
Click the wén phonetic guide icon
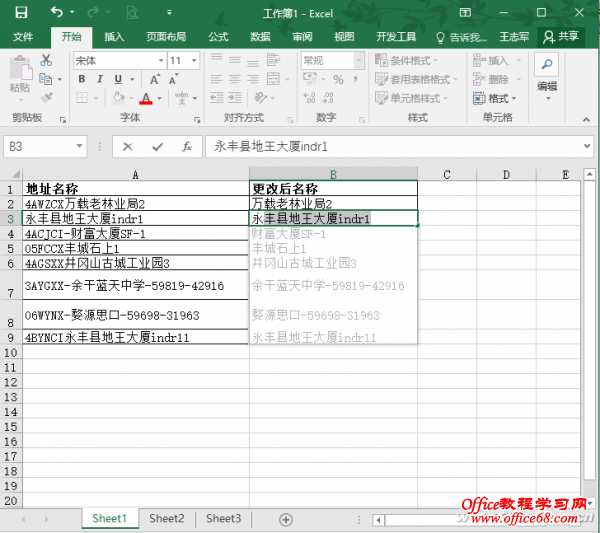click(182, 98)
